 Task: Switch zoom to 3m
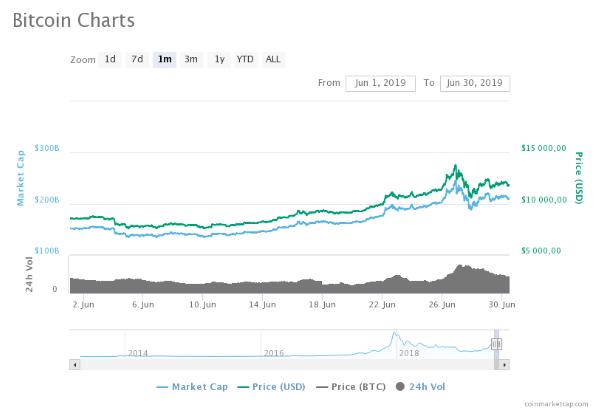(x=191, y=59)
